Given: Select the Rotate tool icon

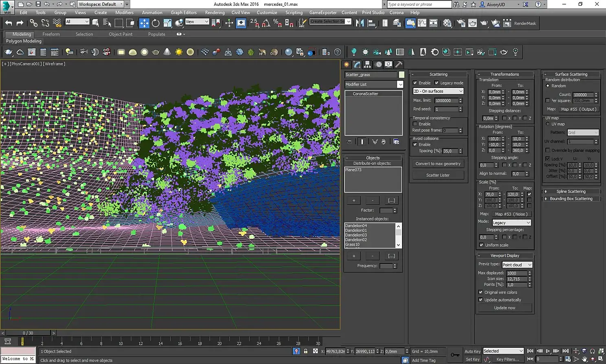Looking at the screenshot, I should pyautogui.click(x=156, y=23).
